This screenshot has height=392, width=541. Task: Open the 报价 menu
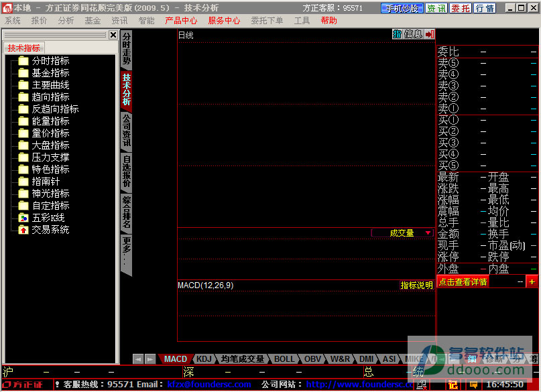tap(39, 21)
